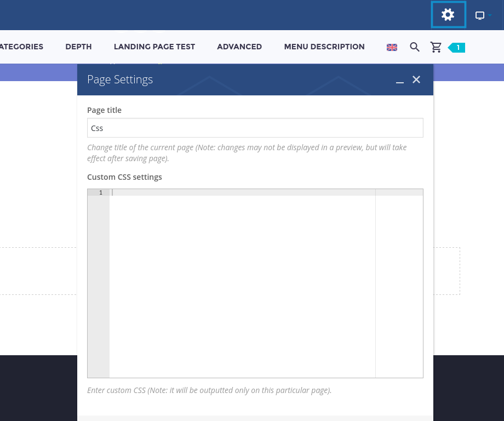This screenshot has width=504, height=421.
Task: Focus the Page title input field
Action: (x=255, y=128)
